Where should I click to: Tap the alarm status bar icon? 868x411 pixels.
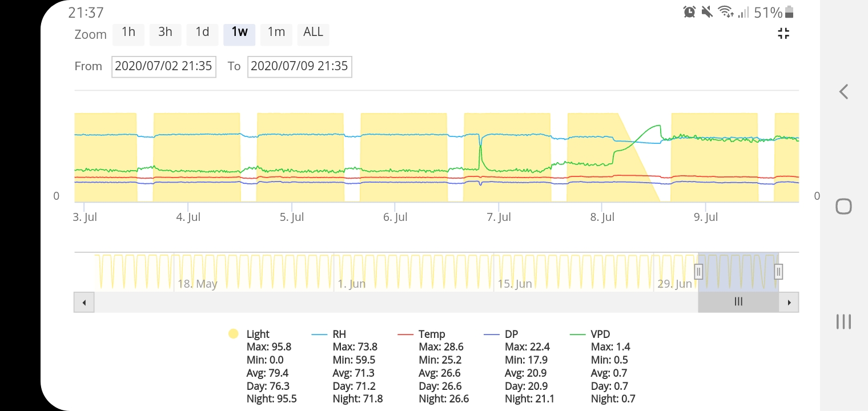689,12
